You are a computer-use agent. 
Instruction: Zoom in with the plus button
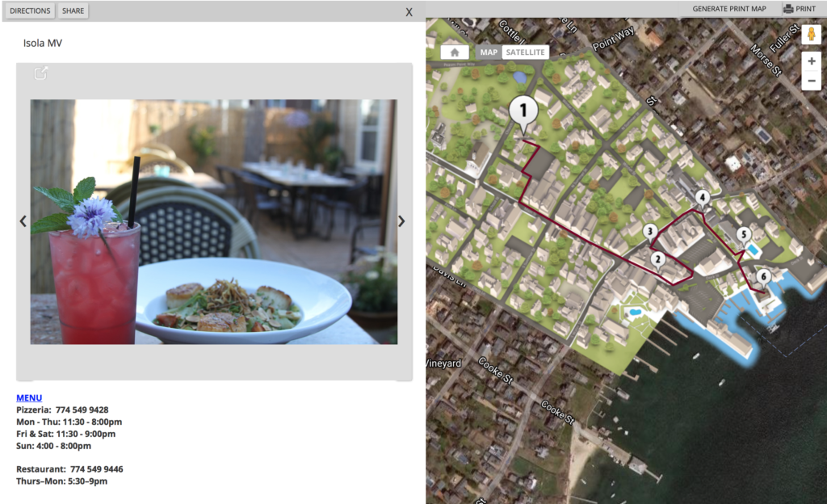coord(811,61)
